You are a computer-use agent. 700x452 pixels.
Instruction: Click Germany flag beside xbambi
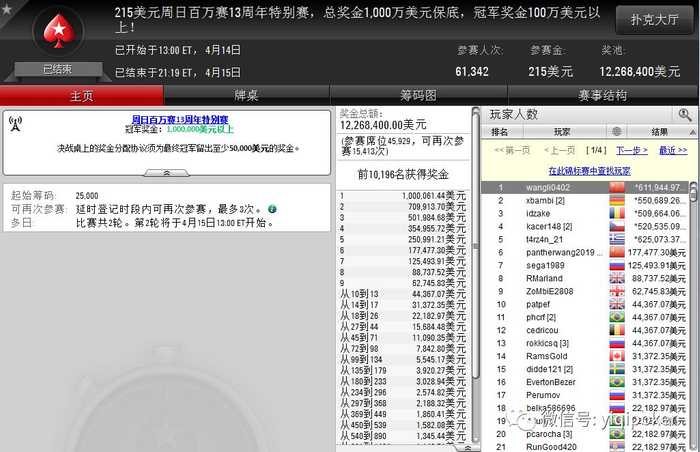pyautogui.click(x=617, y=201)
